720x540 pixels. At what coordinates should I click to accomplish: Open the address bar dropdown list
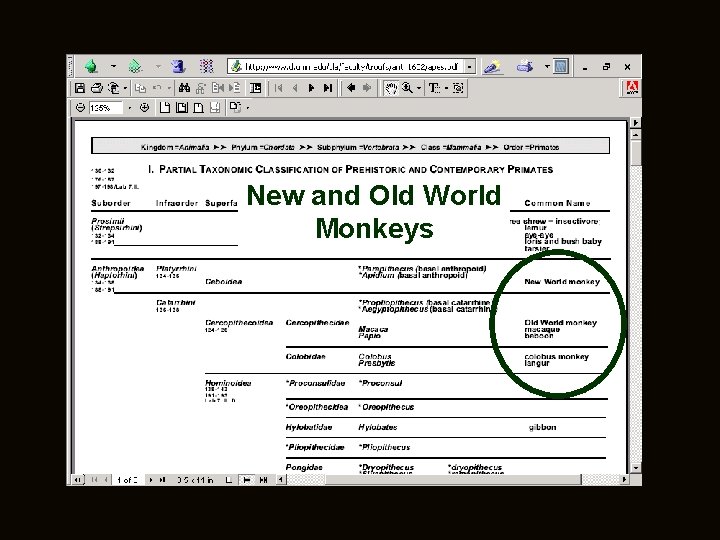point(469,67)
